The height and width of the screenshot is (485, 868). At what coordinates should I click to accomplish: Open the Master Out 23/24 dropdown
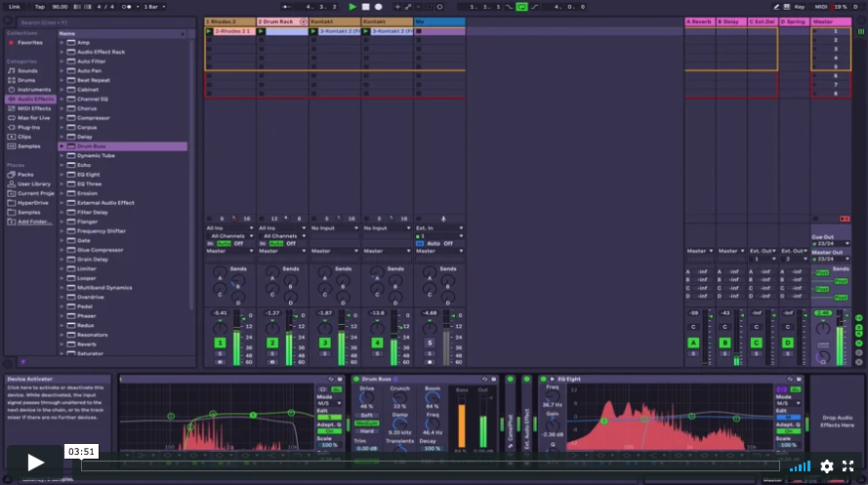830,259
